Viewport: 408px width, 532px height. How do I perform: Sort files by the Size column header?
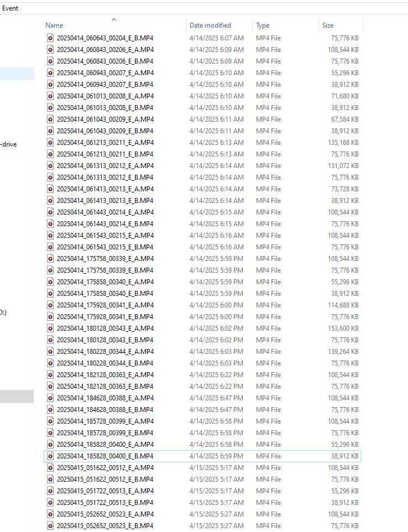[x=328, y=25]
